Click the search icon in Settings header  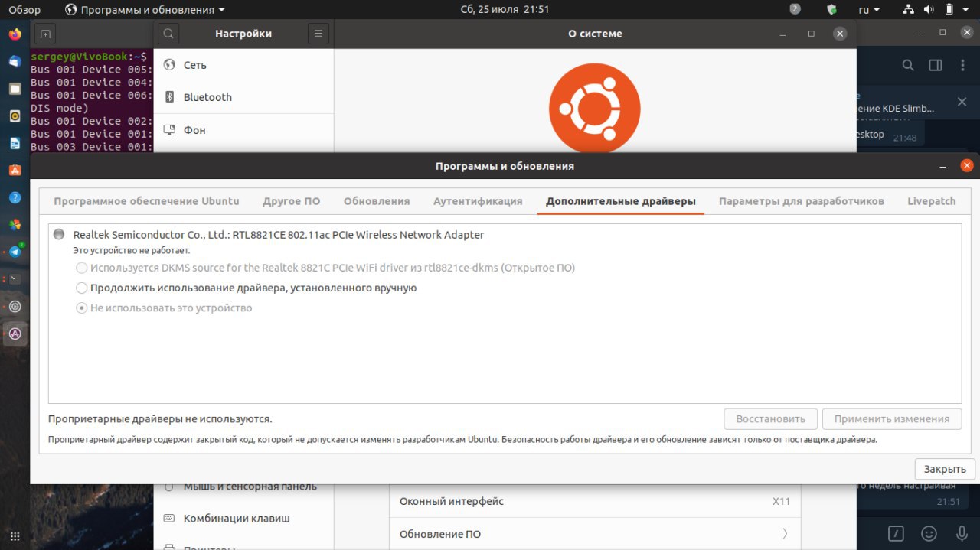tap(168, 34)
